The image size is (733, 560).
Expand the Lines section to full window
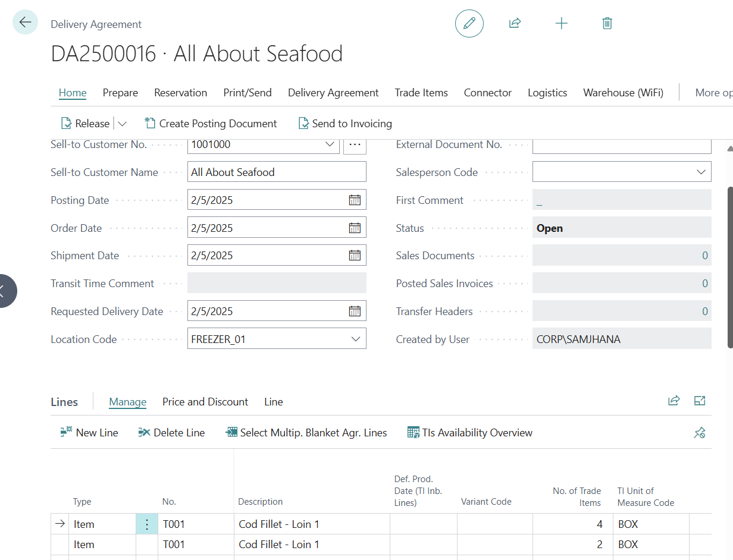click(700, 401)
